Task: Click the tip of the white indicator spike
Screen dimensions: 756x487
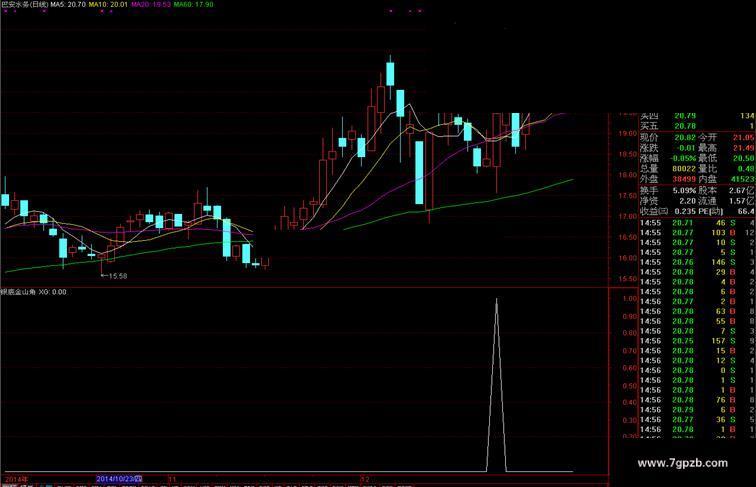Action: tap(497, 299)
